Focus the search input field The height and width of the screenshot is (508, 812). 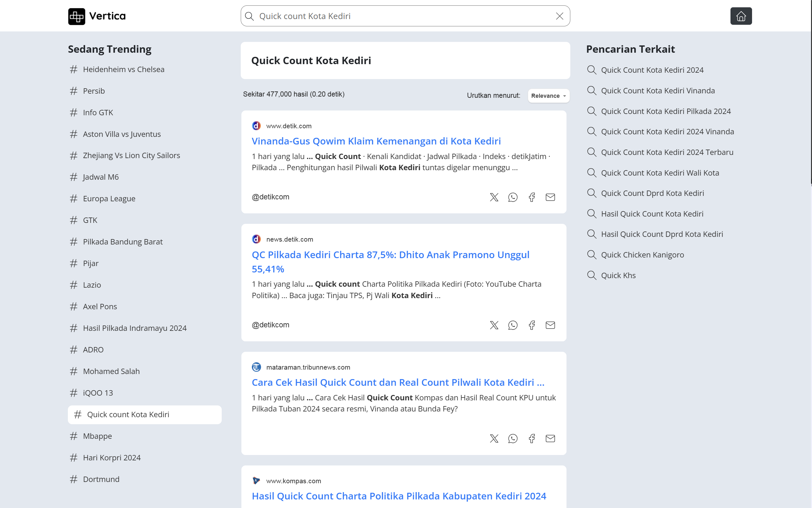click(x=405, y=16)
